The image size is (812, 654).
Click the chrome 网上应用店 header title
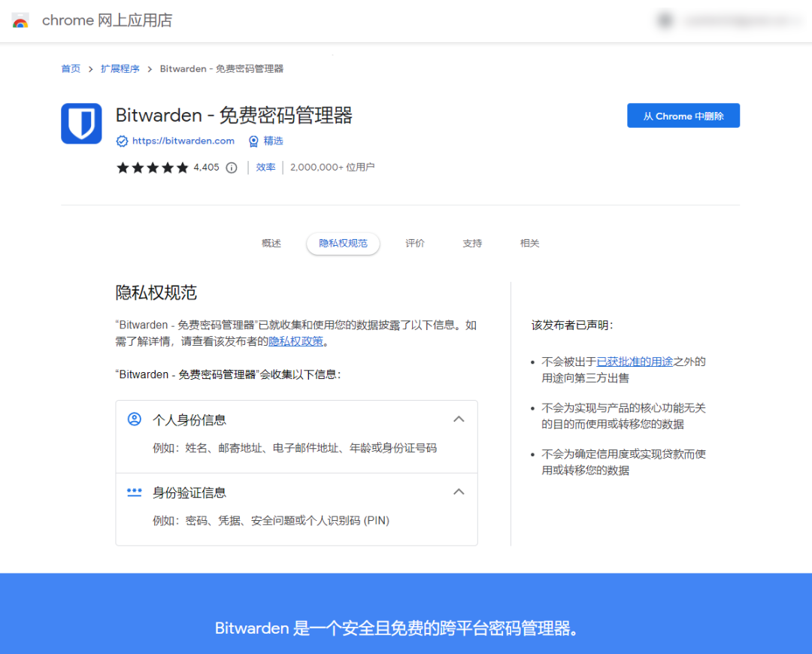click(108, 20)
